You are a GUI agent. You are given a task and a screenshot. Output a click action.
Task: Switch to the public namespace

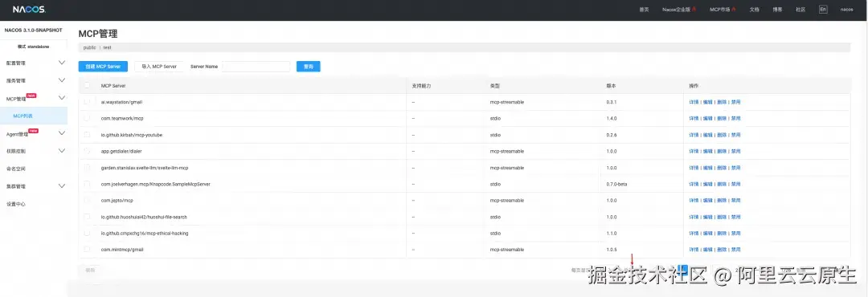(x=90, y=47)
